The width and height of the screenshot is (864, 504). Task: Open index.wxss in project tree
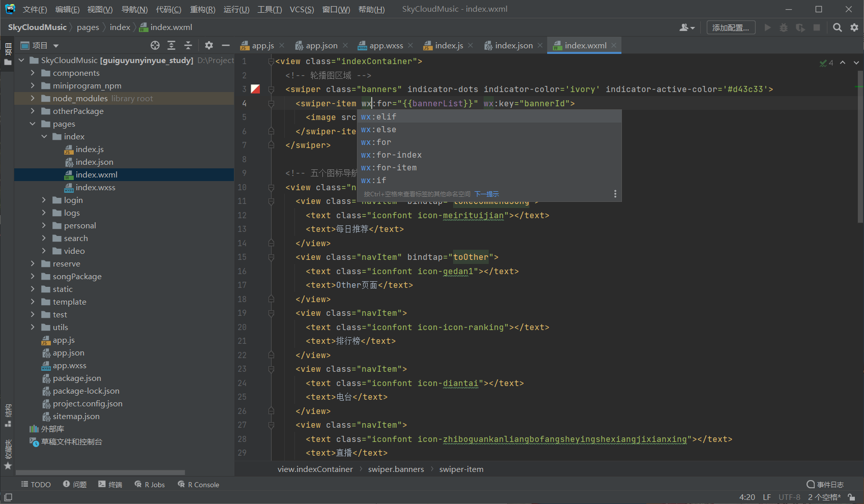pyautogui.click(x=95, y=187)
